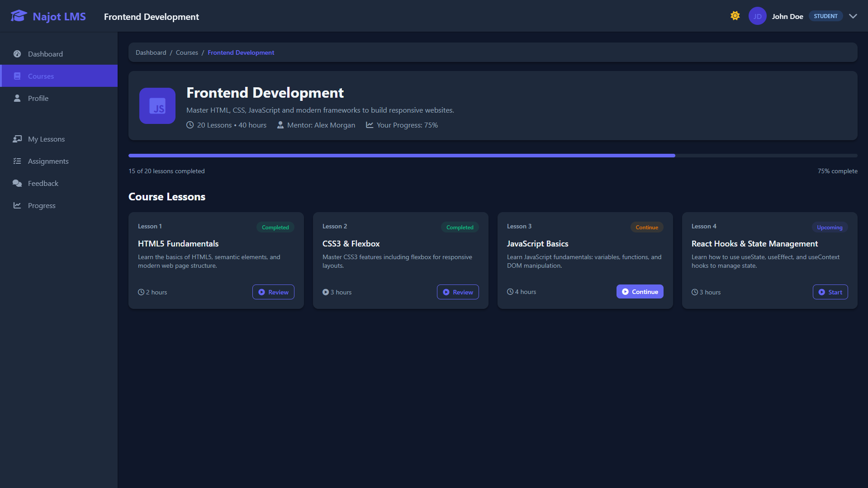The image size is (868, 488).
Task: Click the Assignments checklist icon
Action: click(17, 161)
